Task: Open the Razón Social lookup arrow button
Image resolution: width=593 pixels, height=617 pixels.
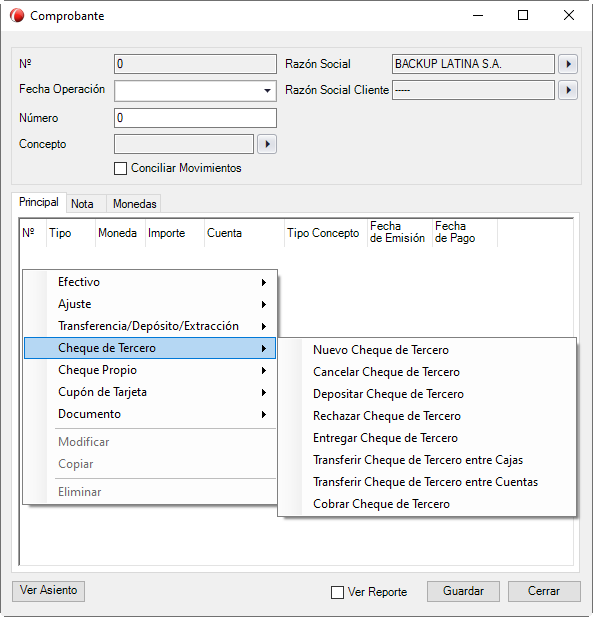Action: coord(568,64)
